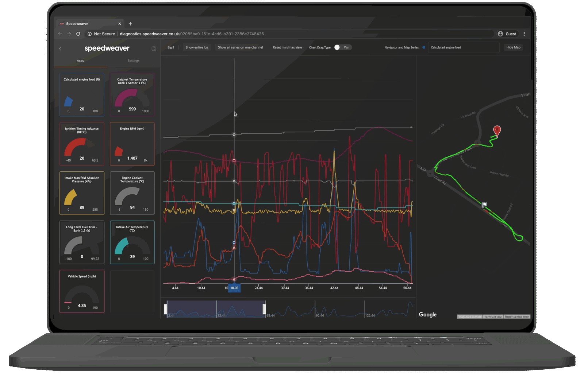Screen dimensions: 588x377
Task: Click the Not Secure site info indicator
Action: click(x=101, y=34)
